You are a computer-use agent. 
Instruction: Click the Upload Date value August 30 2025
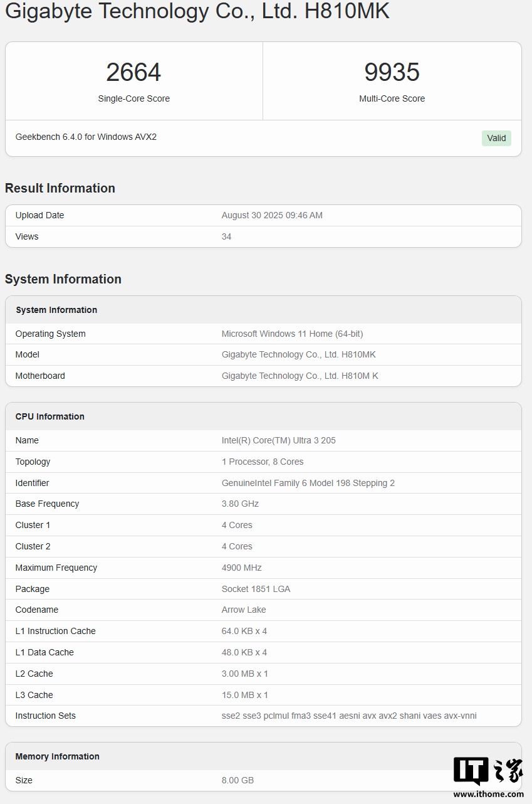272,215
